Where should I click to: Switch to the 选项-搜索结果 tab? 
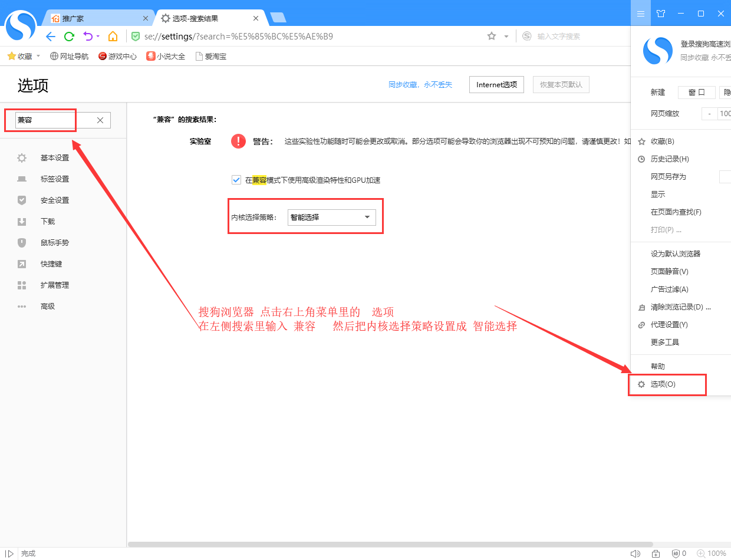pyautogui.click(x=209, y=18)
